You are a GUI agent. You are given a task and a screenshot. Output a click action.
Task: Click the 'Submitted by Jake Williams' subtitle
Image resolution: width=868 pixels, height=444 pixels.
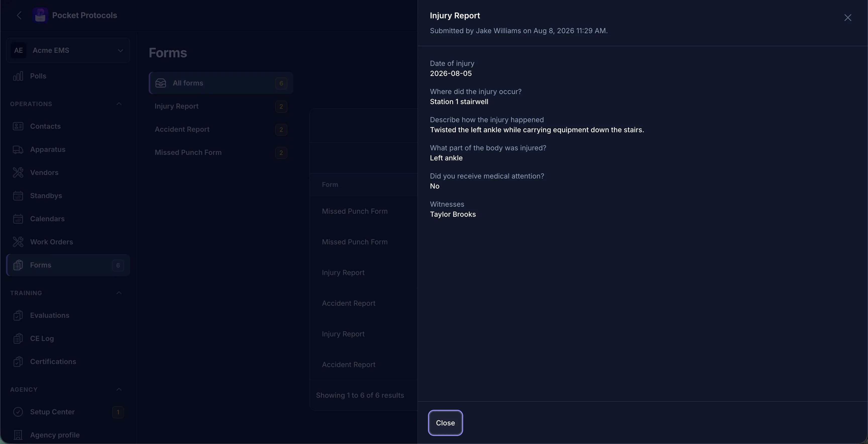coord(519,31)
